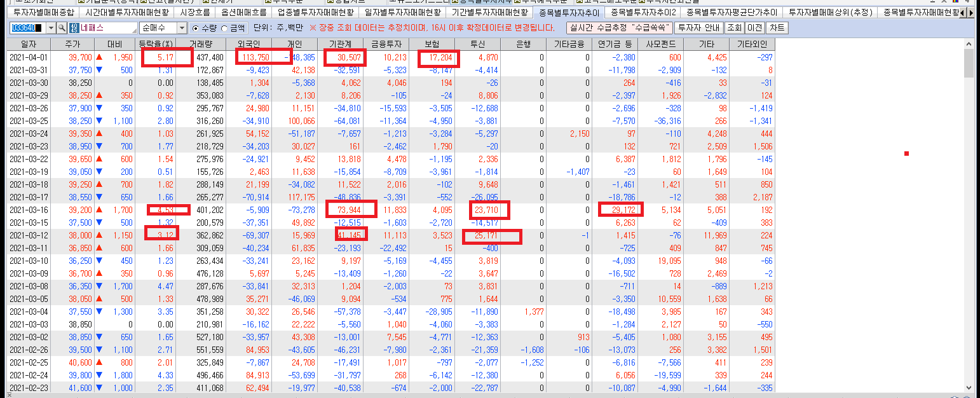Click 사모펀드 value 19,095

click(x=669, y=261)
